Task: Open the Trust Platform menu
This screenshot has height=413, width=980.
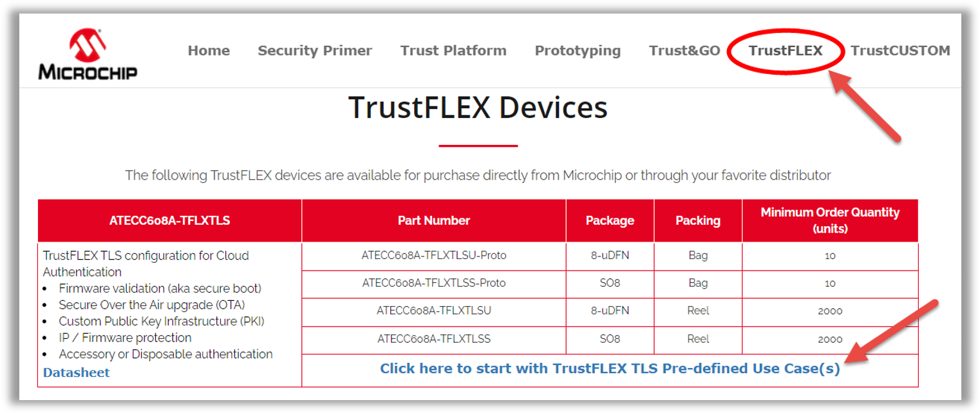Action: click(453, 51)
